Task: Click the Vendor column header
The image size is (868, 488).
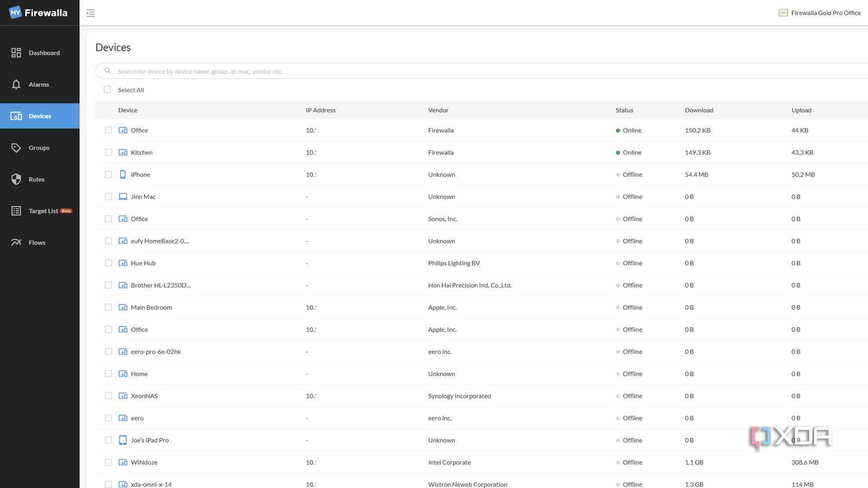Action: pos(438,110)
